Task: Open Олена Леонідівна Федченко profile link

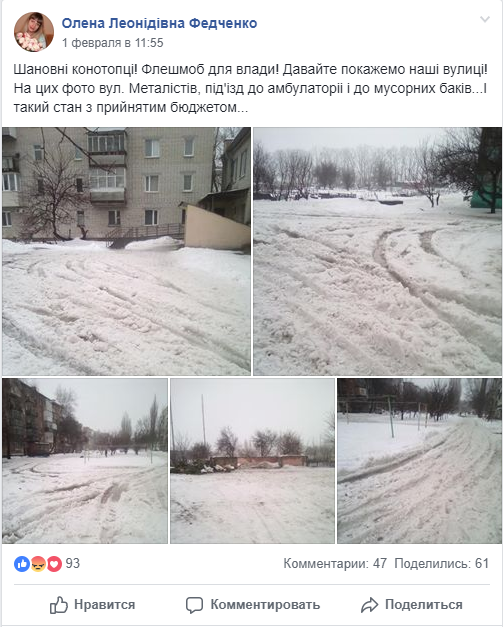Action: 159,23
